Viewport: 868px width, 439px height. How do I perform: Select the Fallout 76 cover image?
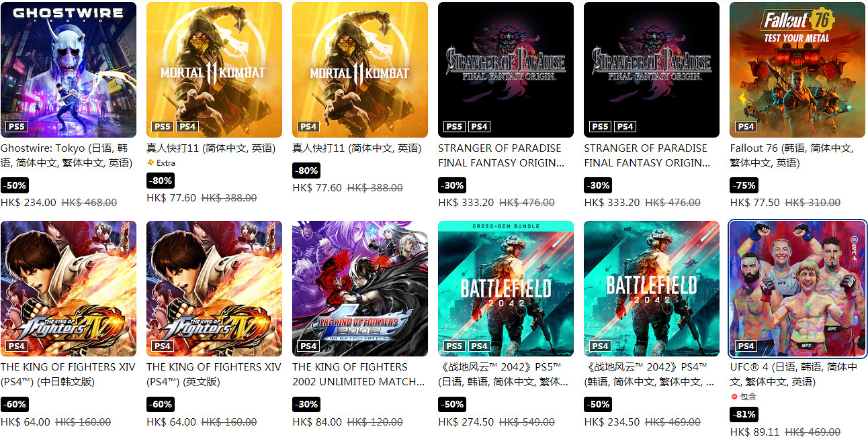point(797,70)
